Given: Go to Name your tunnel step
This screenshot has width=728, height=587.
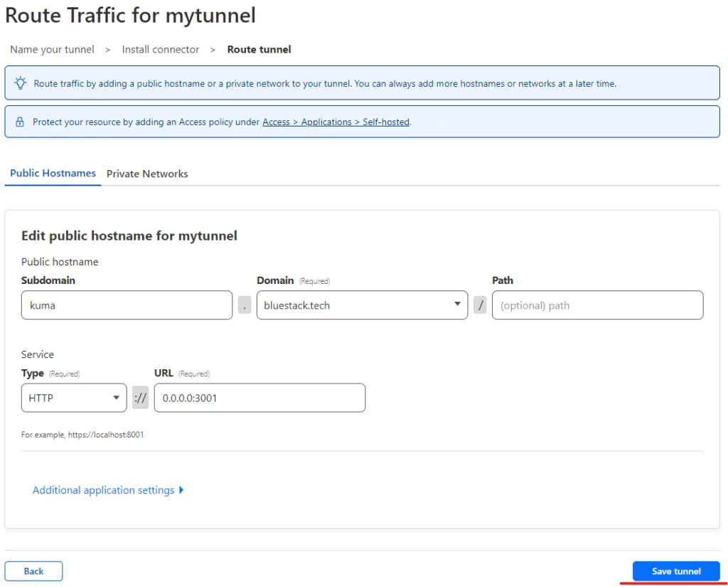Looking at the screenshot, I should pyautogui.click(x=52, y=49).
